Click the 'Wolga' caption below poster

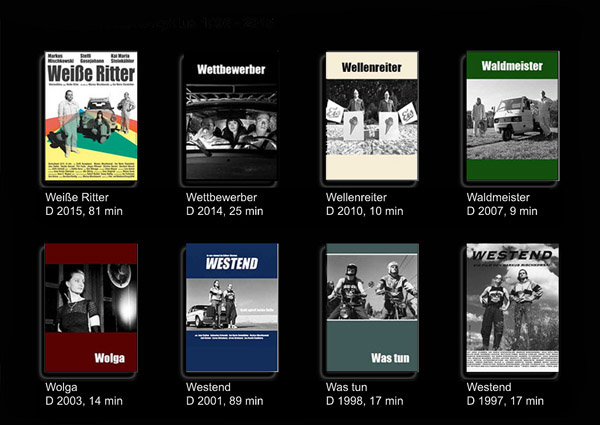(61, 387)
